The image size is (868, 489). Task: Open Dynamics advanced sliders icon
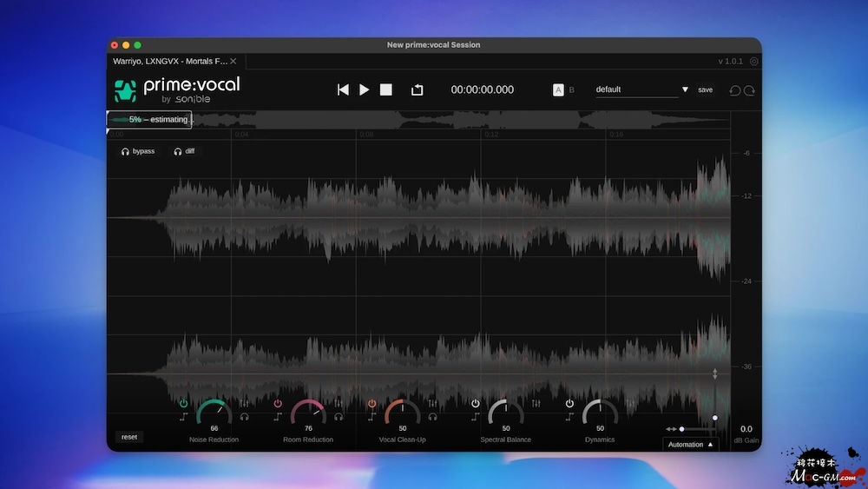tap(630, 404)
